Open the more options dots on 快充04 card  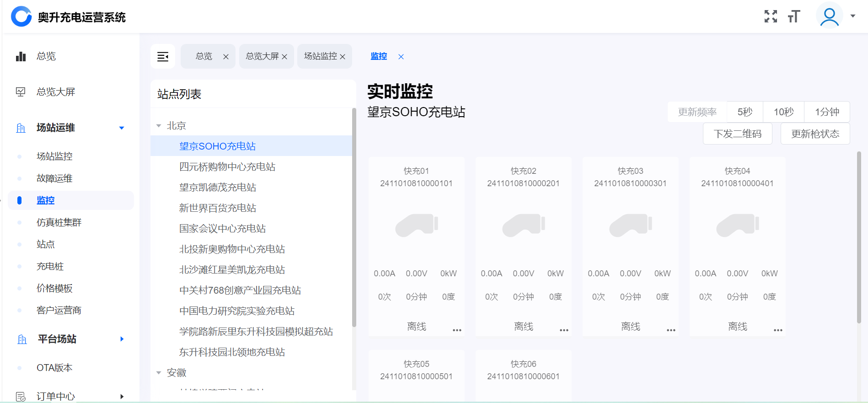pos(778,330)
